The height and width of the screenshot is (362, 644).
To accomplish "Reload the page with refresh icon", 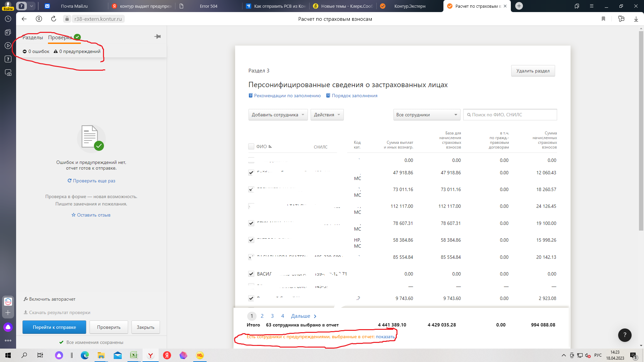I will [54, 19].
